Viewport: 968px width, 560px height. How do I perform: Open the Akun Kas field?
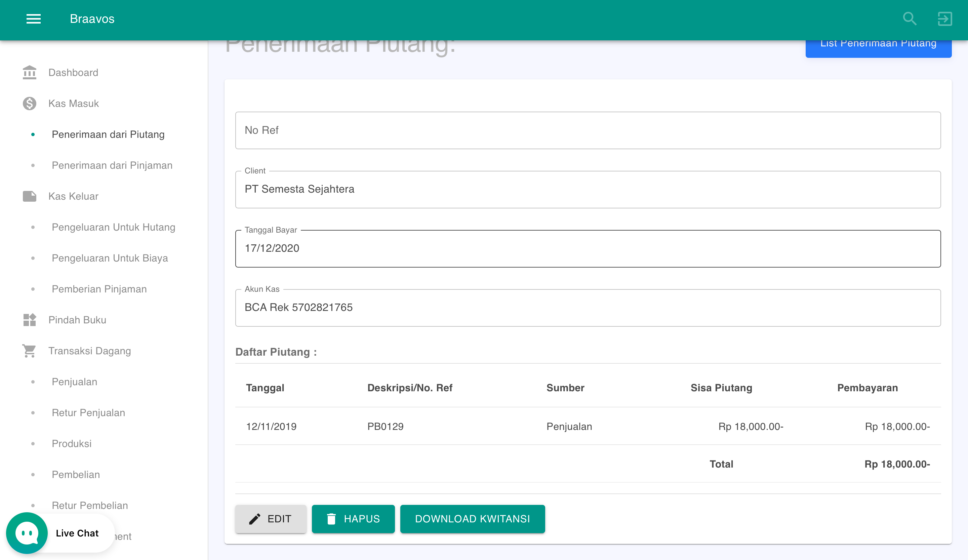click(587, 308)
